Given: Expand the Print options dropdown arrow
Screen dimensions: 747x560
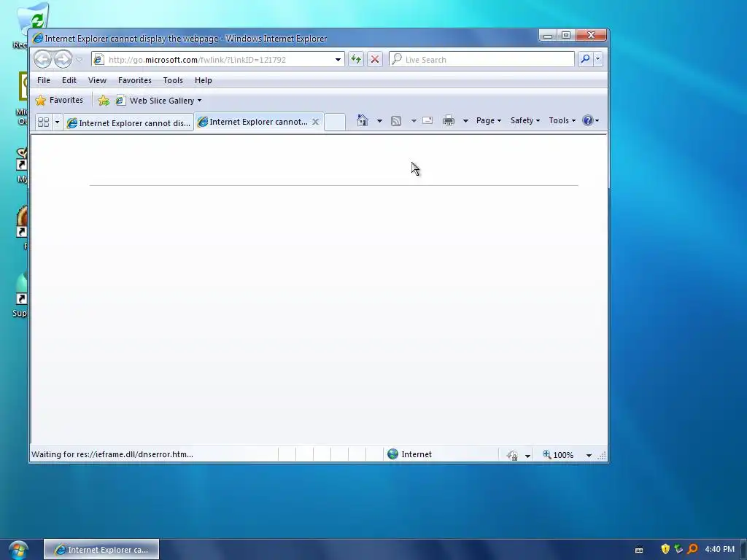Looking at the screenshot, I should coord(465,120).
